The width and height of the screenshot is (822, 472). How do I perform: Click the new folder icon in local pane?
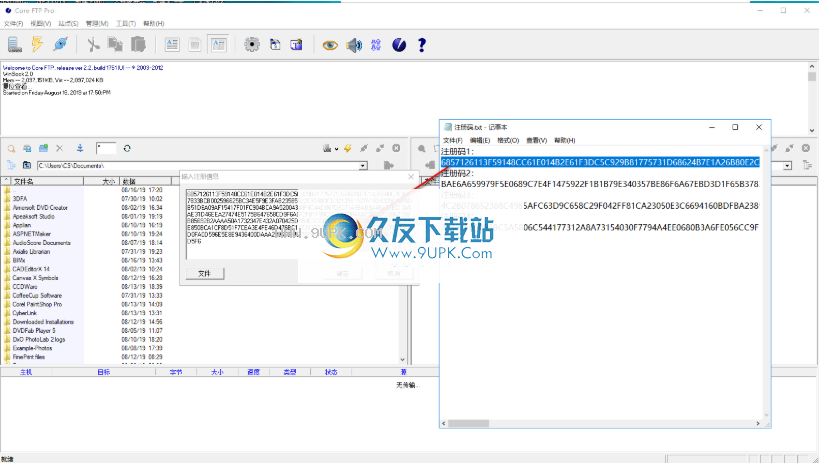coord(44,148)
